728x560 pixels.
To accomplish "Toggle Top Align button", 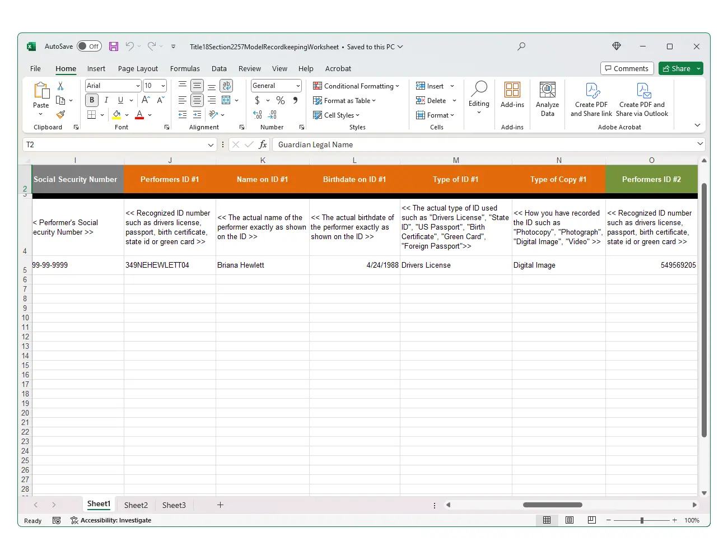I will pyautogui.click(x=183, y=86).
